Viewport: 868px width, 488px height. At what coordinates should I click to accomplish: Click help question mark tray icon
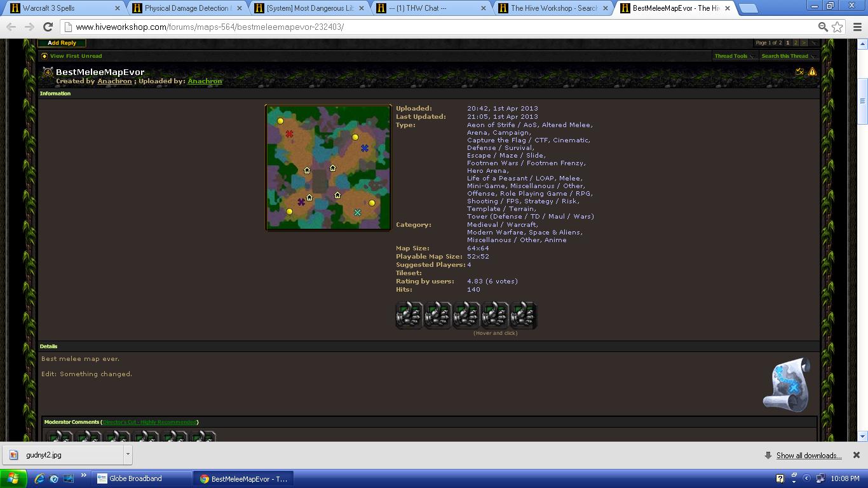[x=780, y=478]
